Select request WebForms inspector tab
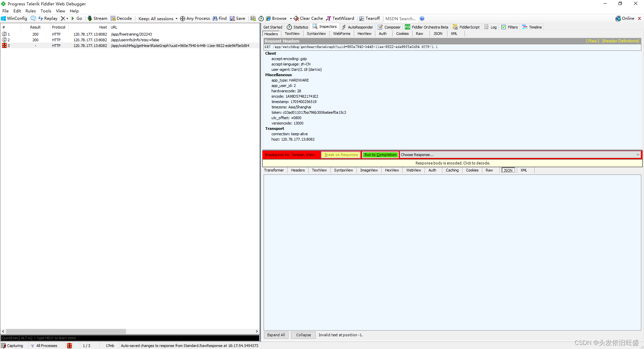The image size is (644, 349). tap(341, 34)
